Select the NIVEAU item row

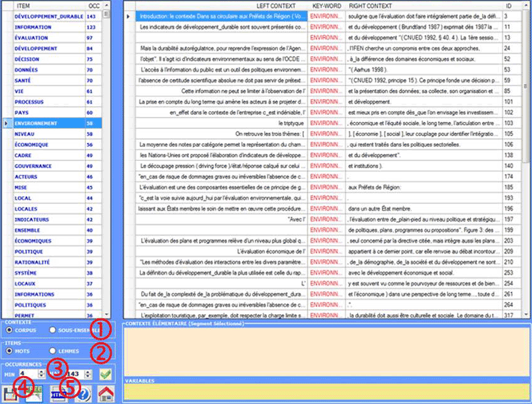pos(58,134)
